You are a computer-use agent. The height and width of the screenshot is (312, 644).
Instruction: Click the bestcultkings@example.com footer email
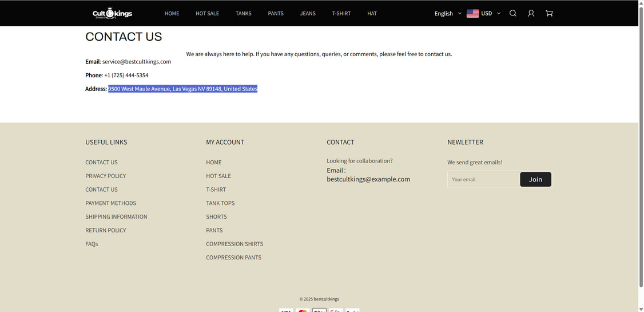tap(368, 179)
